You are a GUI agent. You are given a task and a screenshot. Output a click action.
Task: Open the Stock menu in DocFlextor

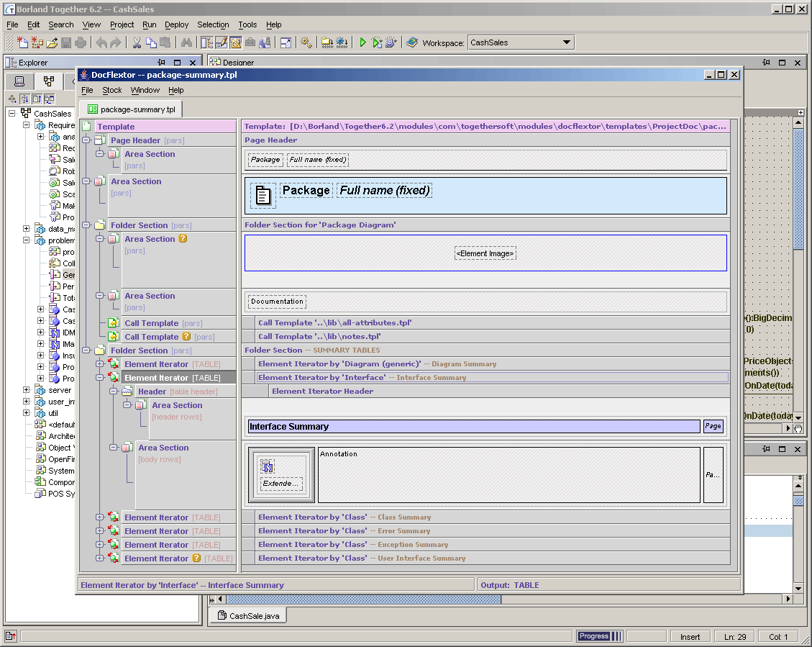coord(111,90)
